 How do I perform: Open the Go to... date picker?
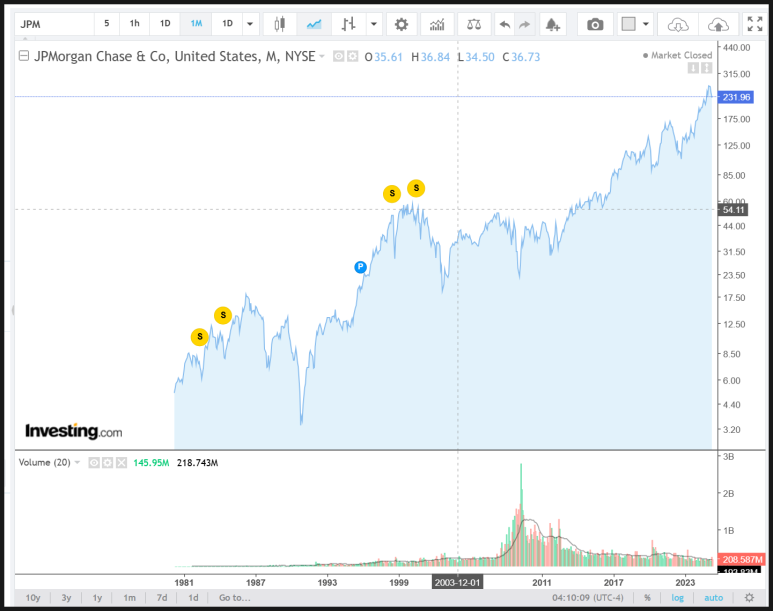tap(235, 598)
